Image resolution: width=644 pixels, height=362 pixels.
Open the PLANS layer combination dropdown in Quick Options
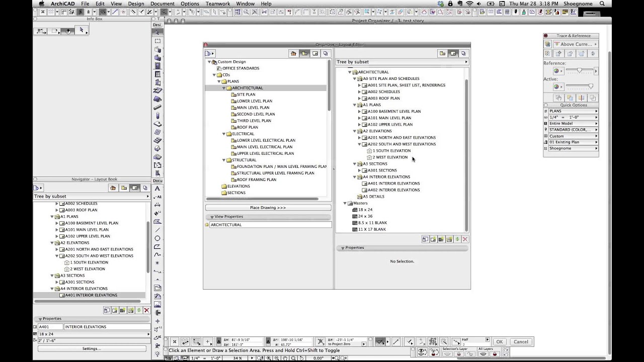pos(573,111)
